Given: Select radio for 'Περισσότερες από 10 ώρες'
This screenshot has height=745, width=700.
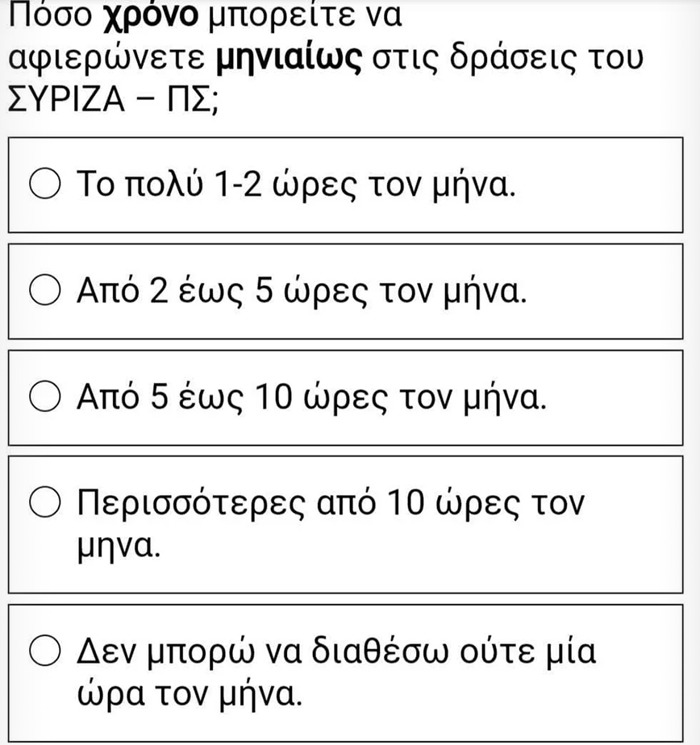Looking at the screenshot, I should coord(45,504).
